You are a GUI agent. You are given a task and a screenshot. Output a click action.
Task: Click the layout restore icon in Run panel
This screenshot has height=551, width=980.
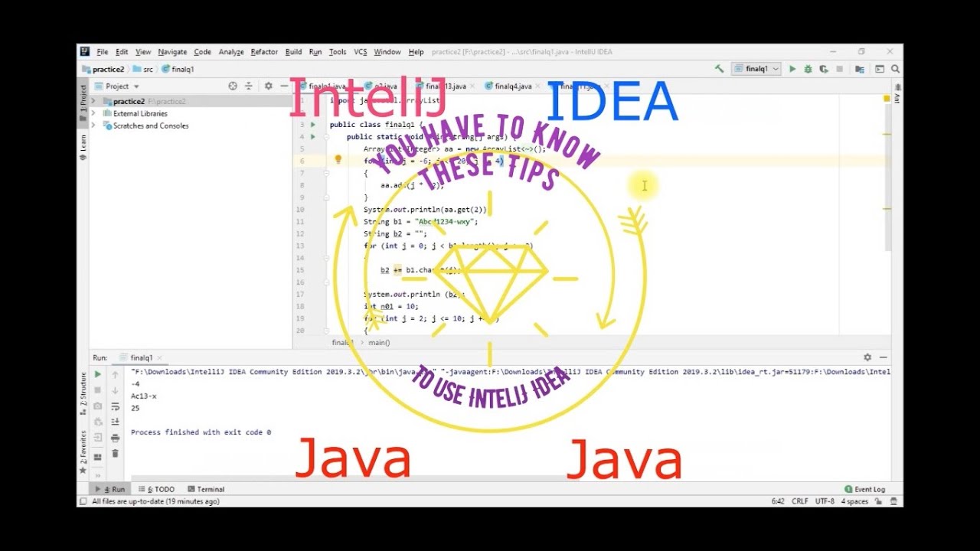click(98, 457)
